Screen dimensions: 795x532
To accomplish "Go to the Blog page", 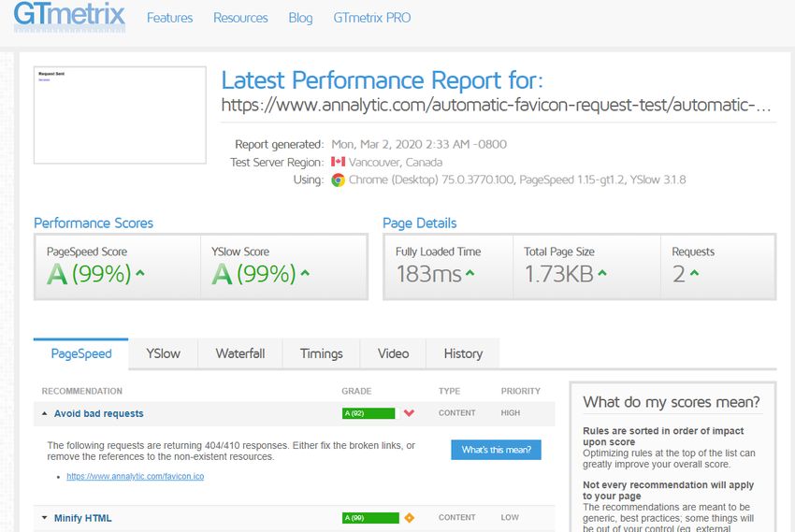I will [300, 18].
